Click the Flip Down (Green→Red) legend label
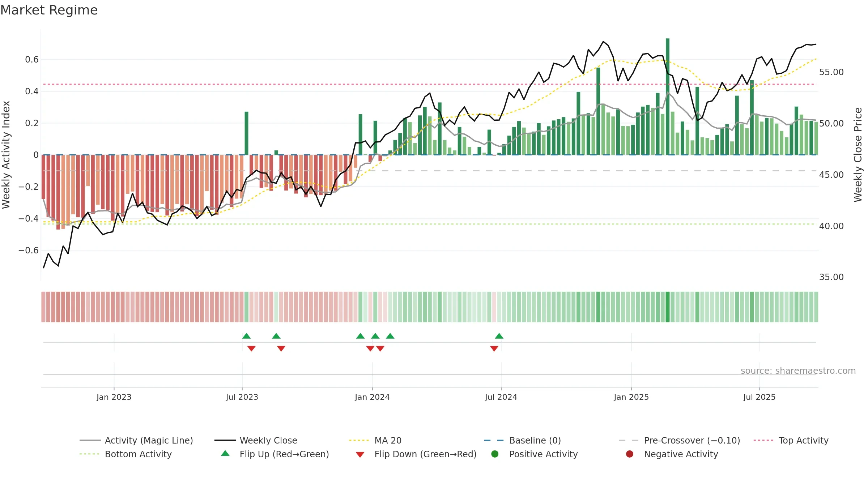Viewport: 868px width, 488px height. point(425,454)
